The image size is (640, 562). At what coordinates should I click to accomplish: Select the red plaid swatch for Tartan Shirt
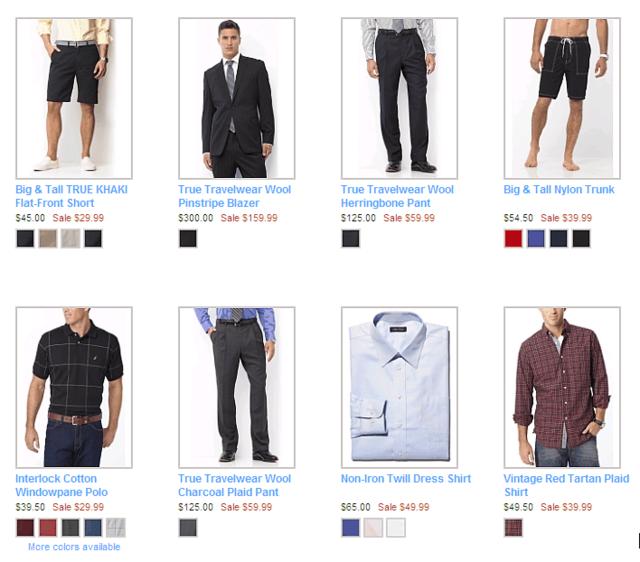[513, 528]
